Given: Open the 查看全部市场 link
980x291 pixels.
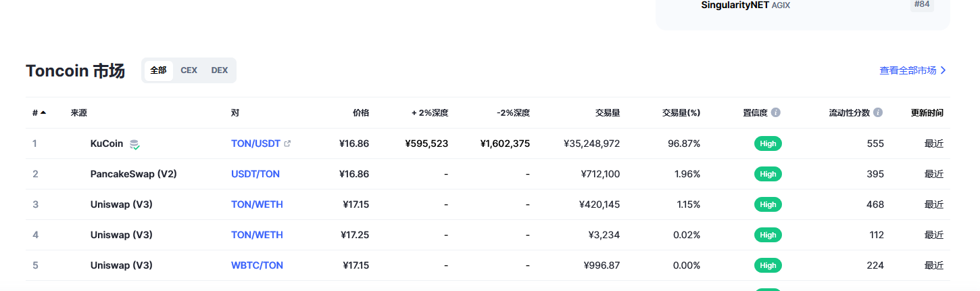Looking at the screenshot, I should (x=912, y=70).
